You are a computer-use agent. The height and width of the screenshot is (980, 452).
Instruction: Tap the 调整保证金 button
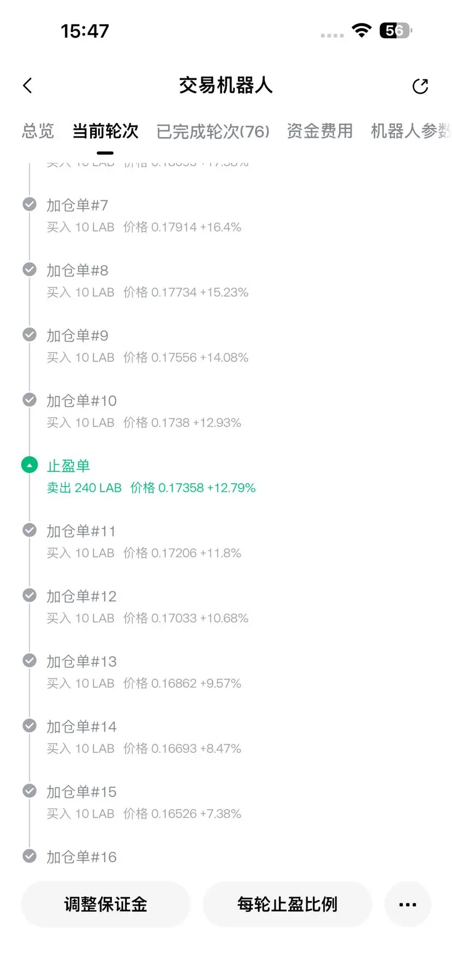(x=105, y=904)
